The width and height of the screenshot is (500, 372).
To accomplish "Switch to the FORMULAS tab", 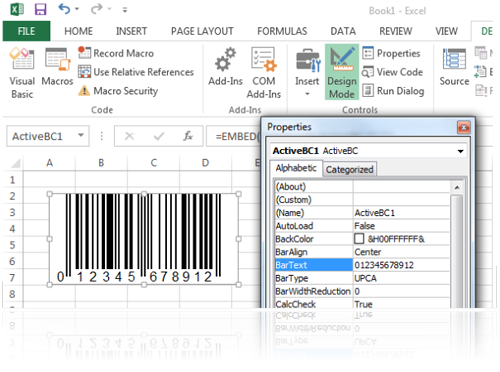I will pyautogui.click(x=282, y=31).
